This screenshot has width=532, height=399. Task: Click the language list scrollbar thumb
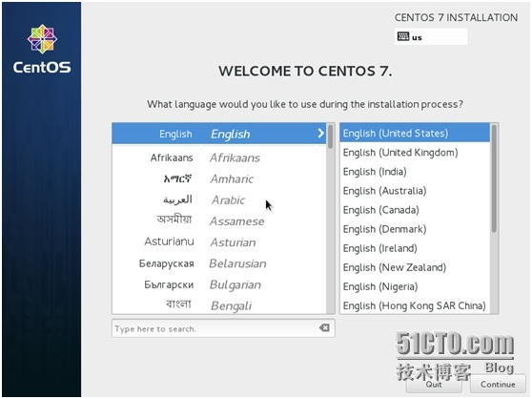(330, 136)
